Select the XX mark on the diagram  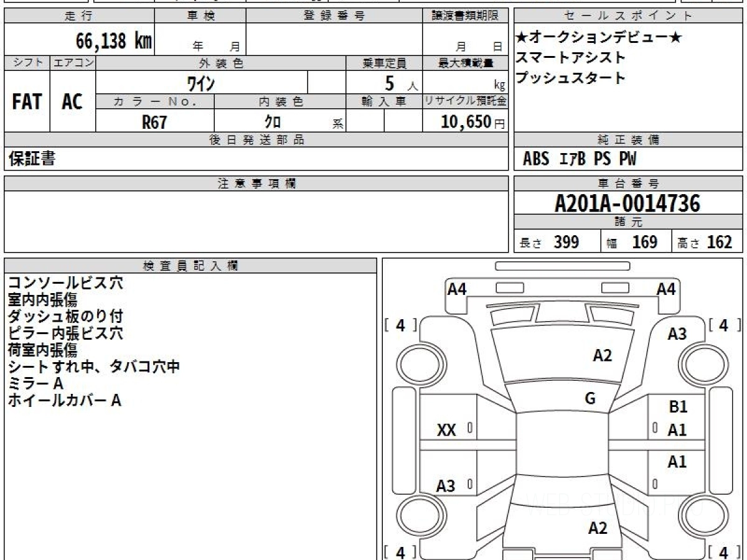[446, 430]
